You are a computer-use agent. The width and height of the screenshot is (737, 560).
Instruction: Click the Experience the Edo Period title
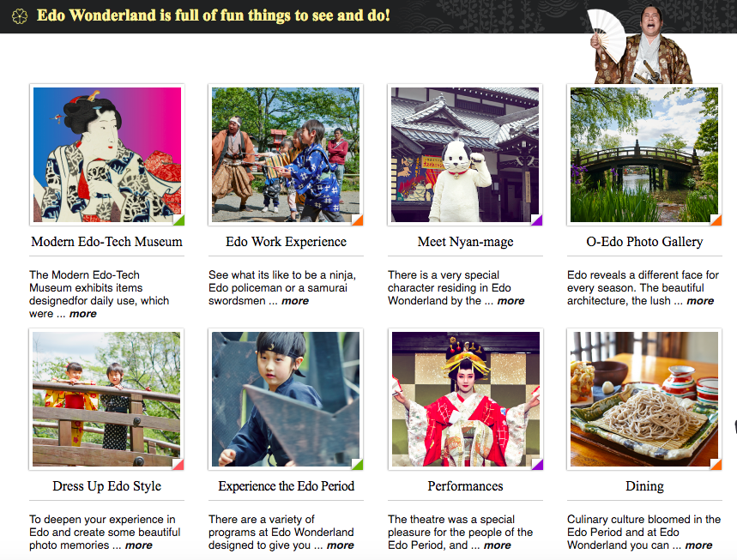pos(286,485)
